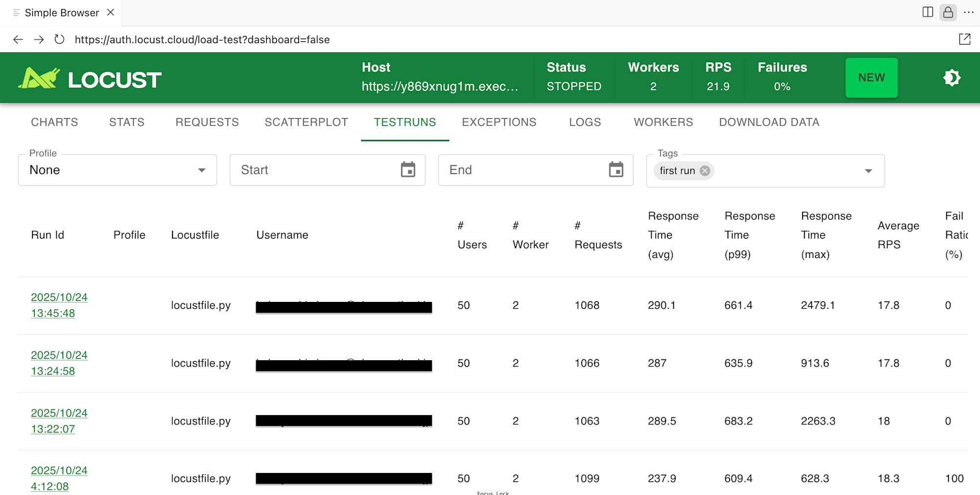Reload the page with refresh icon
Image resolution: width=980 pixels, height=495 pixels.
click(59, 39)
